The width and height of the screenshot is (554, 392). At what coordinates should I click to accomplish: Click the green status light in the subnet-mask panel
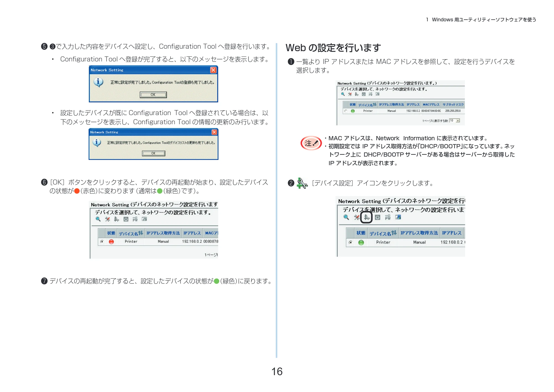(353, 111)
